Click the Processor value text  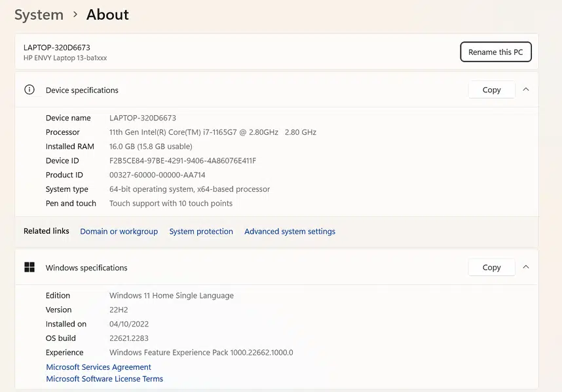pyautogui.click(x=212, y=132)
